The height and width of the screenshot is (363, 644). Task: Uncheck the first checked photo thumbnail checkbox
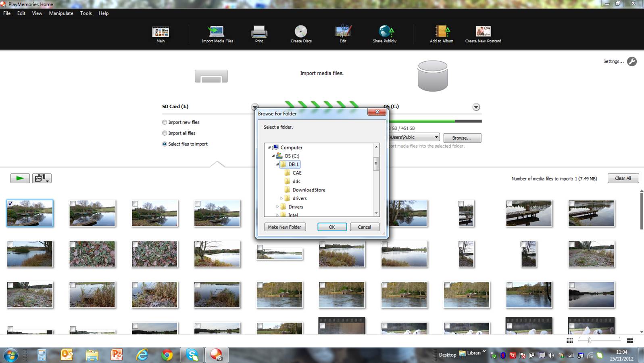click(10, 204)
